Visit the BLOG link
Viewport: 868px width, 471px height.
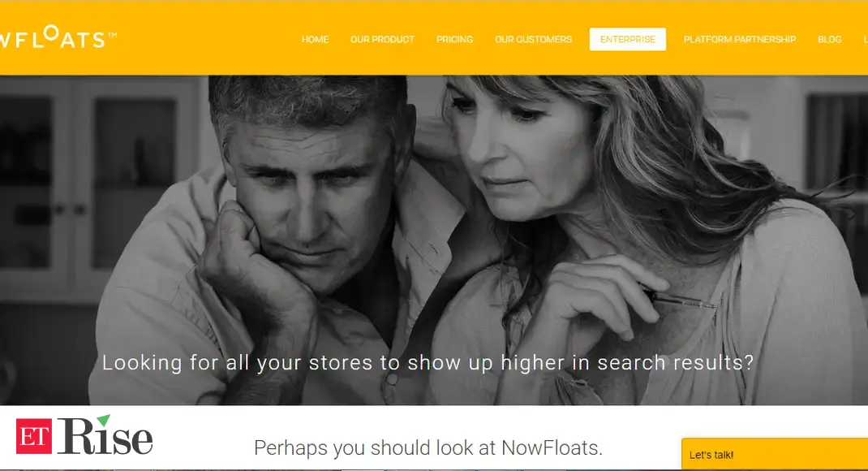tap(829, 39)
